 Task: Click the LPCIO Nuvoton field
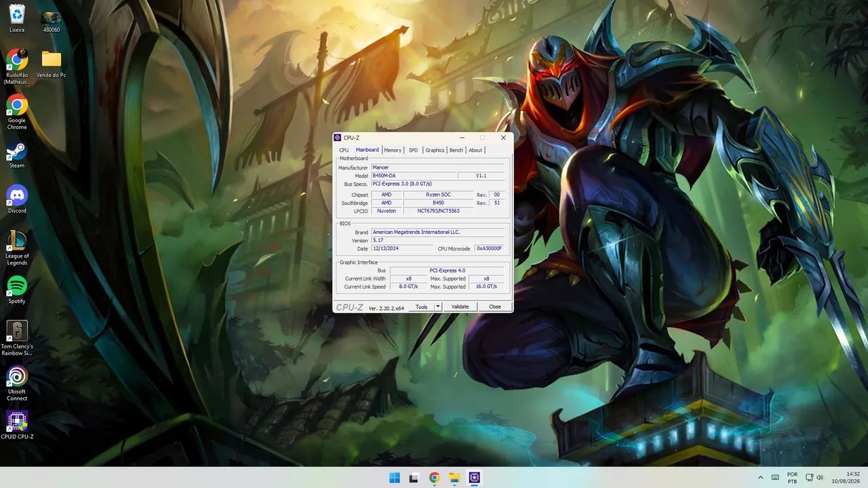coord(387,211)
